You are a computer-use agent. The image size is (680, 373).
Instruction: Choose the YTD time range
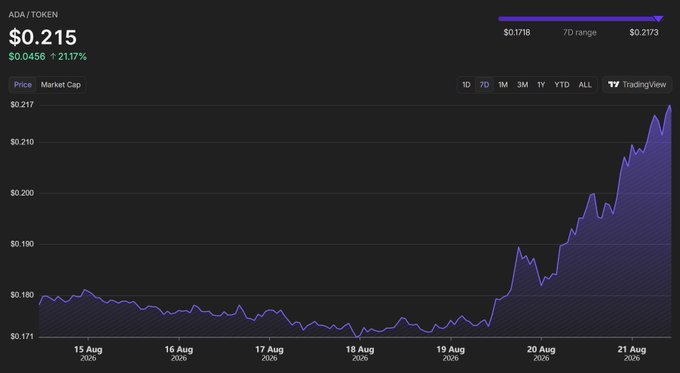click(x=562, y=85)
